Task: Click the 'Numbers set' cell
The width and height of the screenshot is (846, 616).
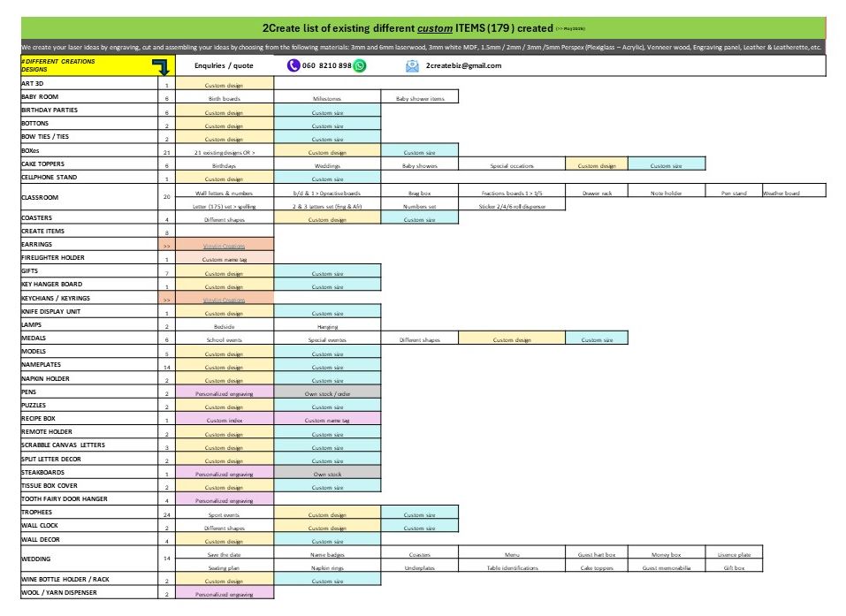Action: [x=420, y=206]
